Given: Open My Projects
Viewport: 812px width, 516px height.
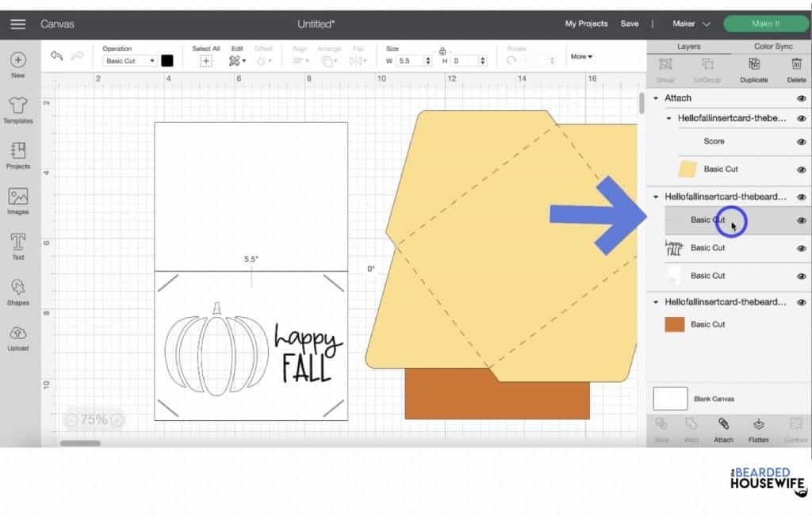Looking at the screenshot, I should [586, 23].
